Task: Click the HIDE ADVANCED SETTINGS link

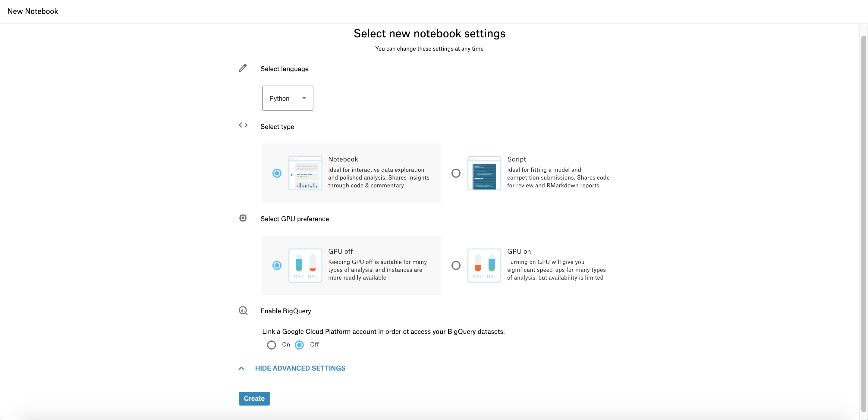Action: (300, 368)
